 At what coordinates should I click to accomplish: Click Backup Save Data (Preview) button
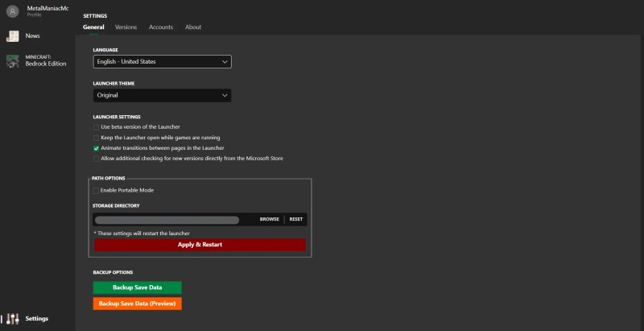137,304
